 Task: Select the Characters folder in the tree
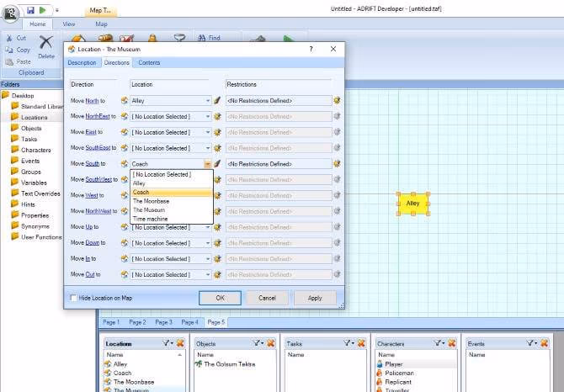click(x=35, y=150)
